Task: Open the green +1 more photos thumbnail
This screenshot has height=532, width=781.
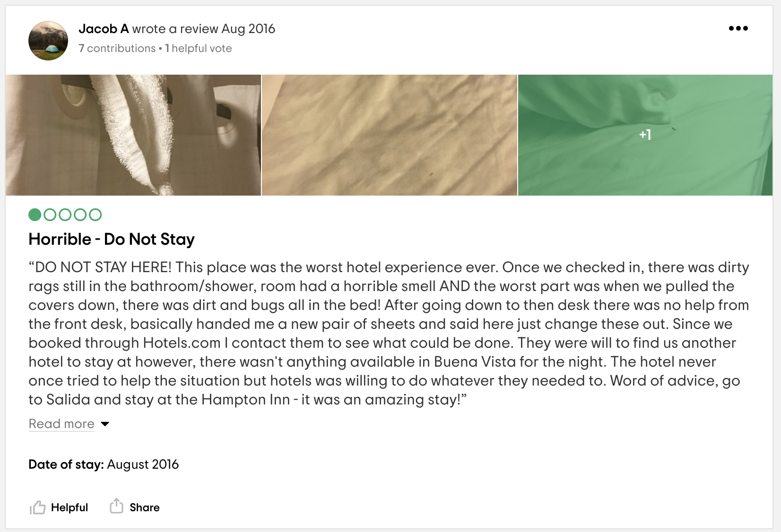Action: 645,135
